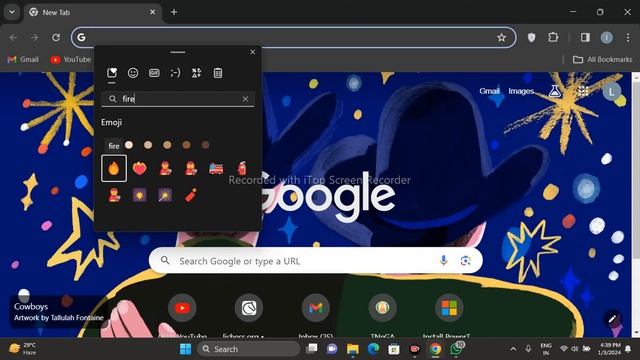Toggle the Chrome side panel
Screen dimensions: 640x360
pos(585,38)
